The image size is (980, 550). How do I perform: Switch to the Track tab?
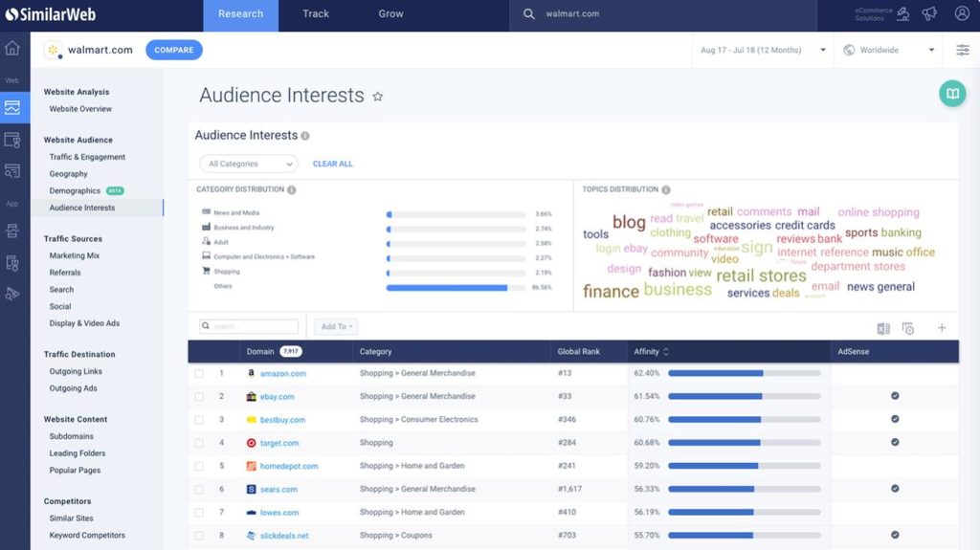[x=316, y=13]
